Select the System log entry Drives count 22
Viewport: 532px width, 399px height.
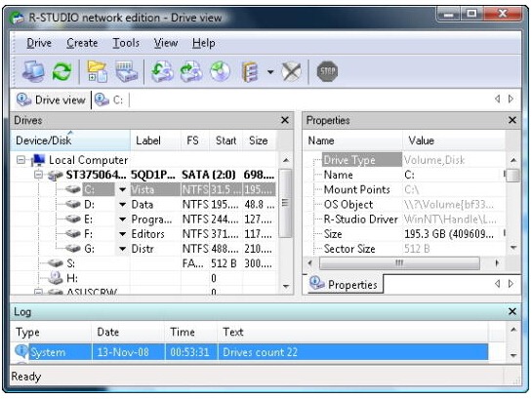pos(251,352)
